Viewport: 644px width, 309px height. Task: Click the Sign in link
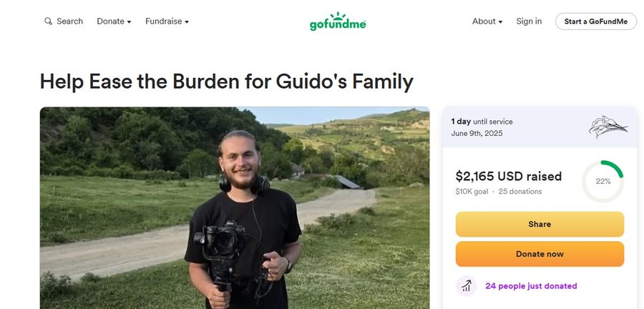(529, 21)
